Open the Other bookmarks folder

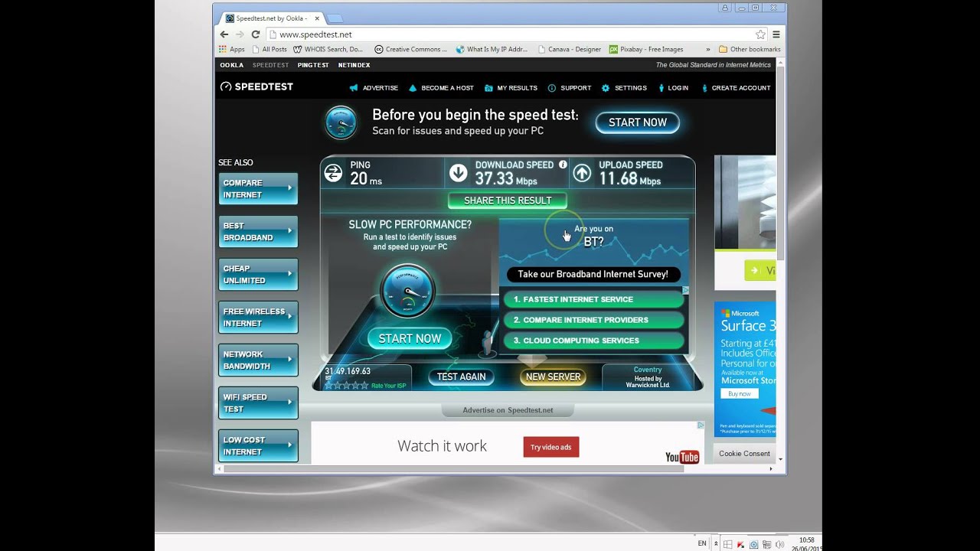(x=750, y=49)
